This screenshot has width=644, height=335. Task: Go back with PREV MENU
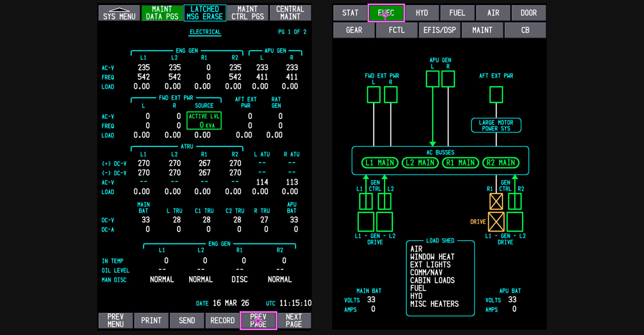click(116, 321)
